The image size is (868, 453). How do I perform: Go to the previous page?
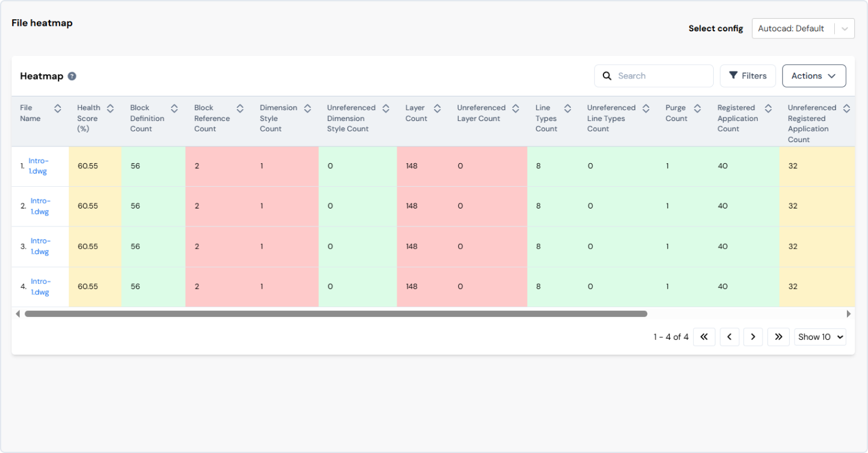pos(729,337)
